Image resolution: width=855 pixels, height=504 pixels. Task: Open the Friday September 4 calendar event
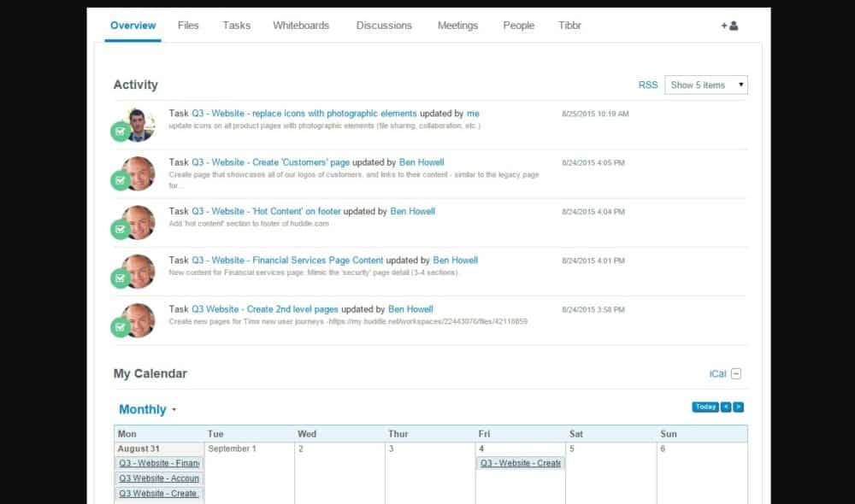tap(520, 463)
